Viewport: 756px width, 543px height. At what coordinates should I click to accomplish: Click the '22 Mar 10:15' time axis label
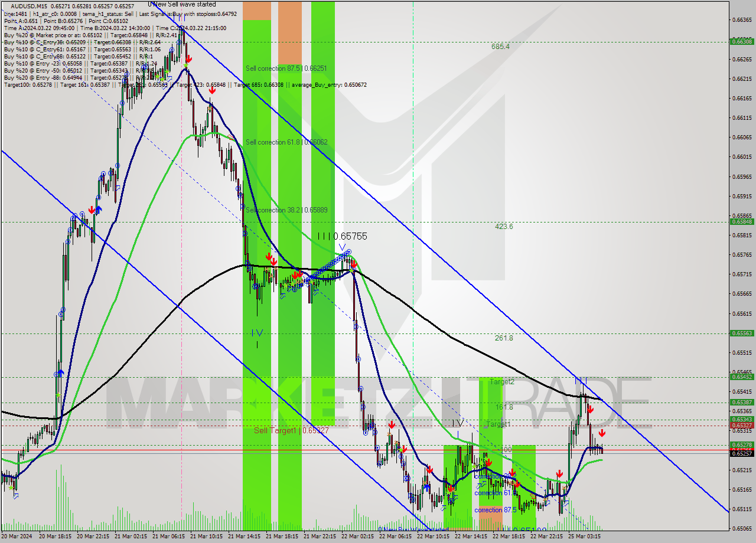434,537
